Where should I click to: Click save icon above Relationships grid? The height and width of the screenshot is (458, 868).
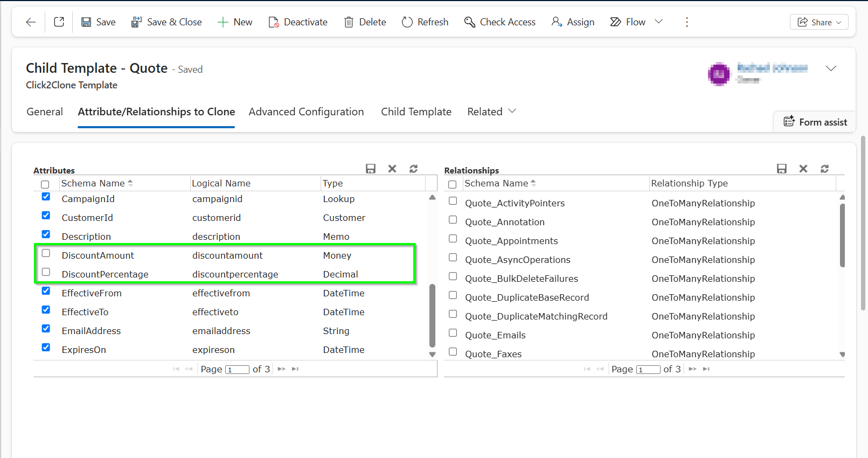click(782, 169)
